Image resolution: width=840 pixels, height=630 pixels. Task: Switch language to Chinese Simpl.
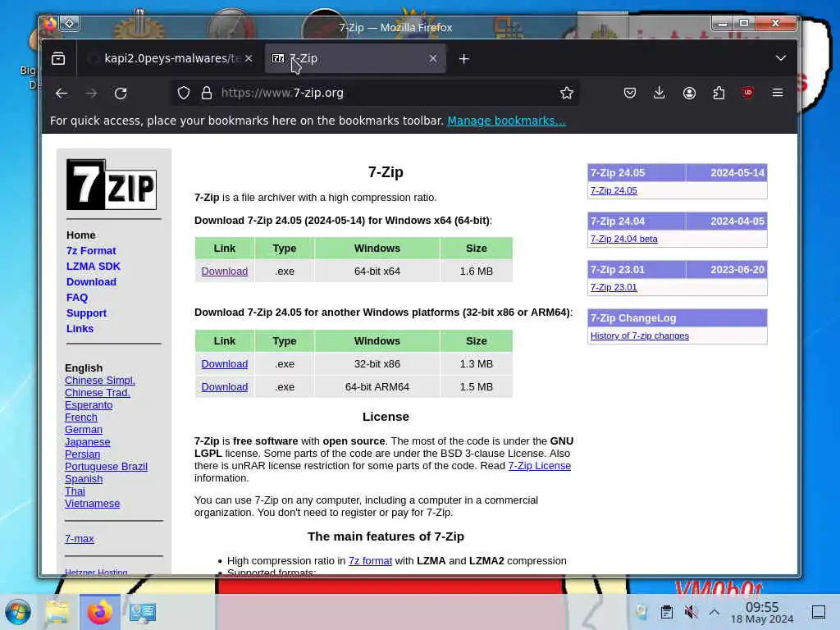[x=99, y=381]
